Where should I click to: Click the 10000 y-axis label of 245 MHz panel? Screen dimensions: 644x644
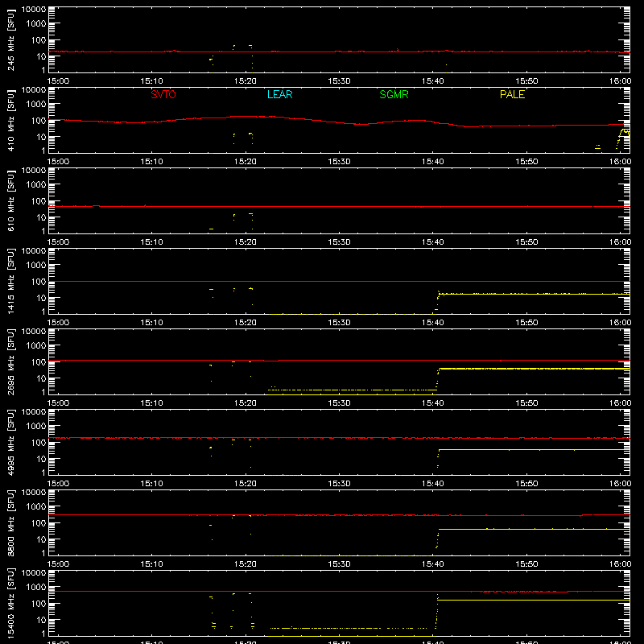[x=34, y=10]
